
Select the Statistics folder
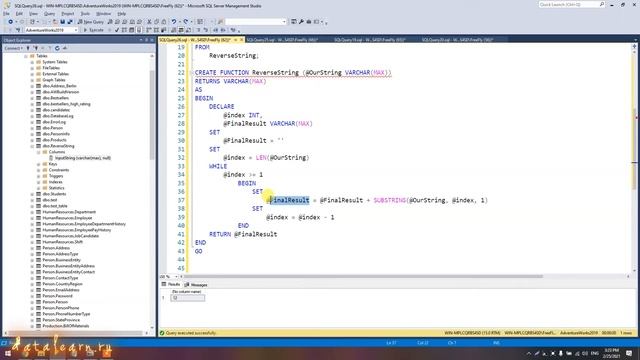click(56, 188)
